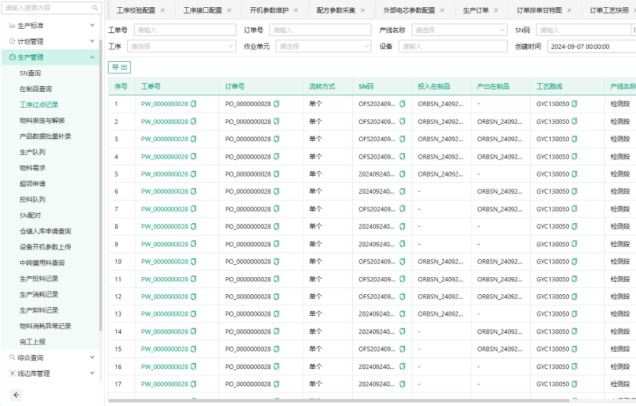Copy the order number PO_0000000028 in row 3

pyautogui.click(x=277, y=139)
